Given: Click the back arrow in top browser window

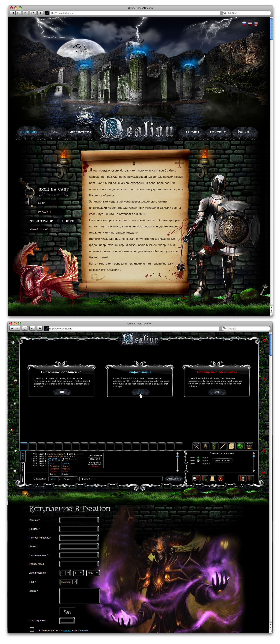Looking at the screenshot, I should [x=13, y=13].
